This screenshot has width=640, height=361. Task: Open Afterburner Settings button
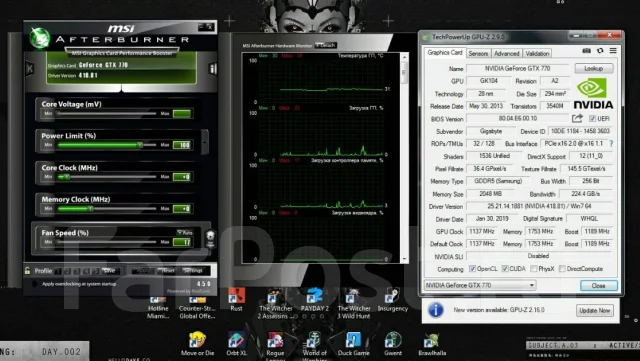coord(193,271)
